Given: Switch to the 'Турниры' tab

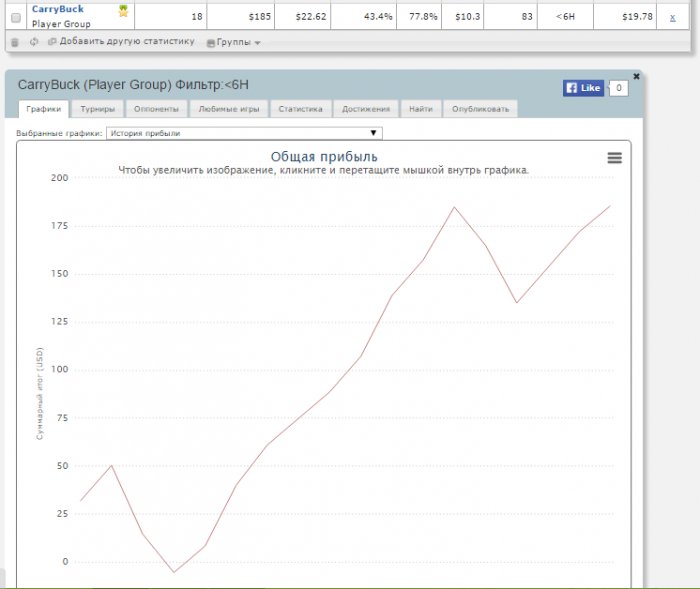Looking at the screenshot, I should (97, 109).
